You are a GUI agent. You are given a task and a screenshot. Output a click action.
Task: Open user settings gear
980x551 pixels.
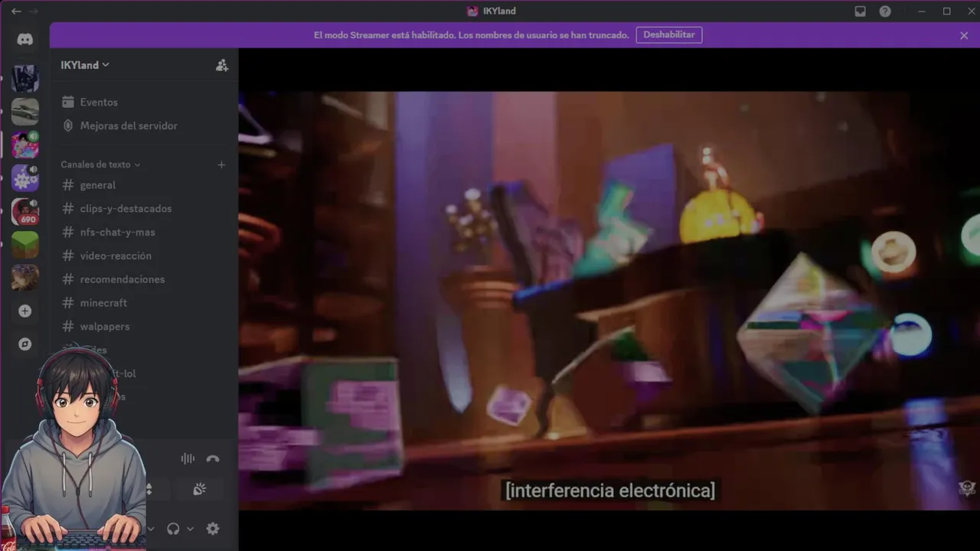pyautogui.click(x=213, y=529)
